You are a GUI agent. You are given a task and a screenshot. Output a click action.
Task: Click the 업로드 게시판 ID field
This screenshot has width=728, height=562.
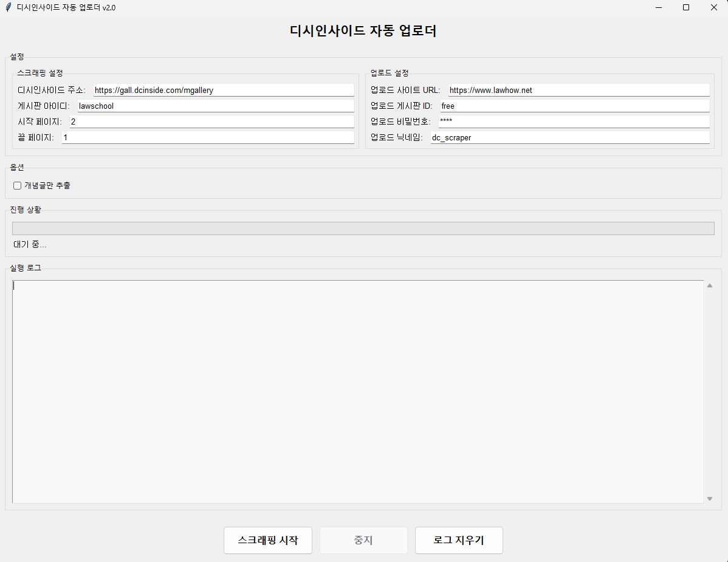coord(574,106)
